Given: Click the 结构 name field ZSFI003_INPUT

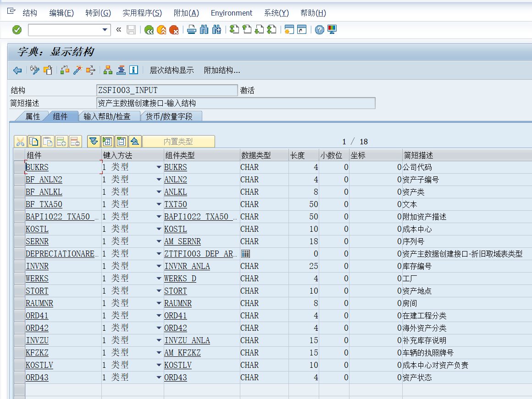Looking at the screenshot, I should click(167, 90).
